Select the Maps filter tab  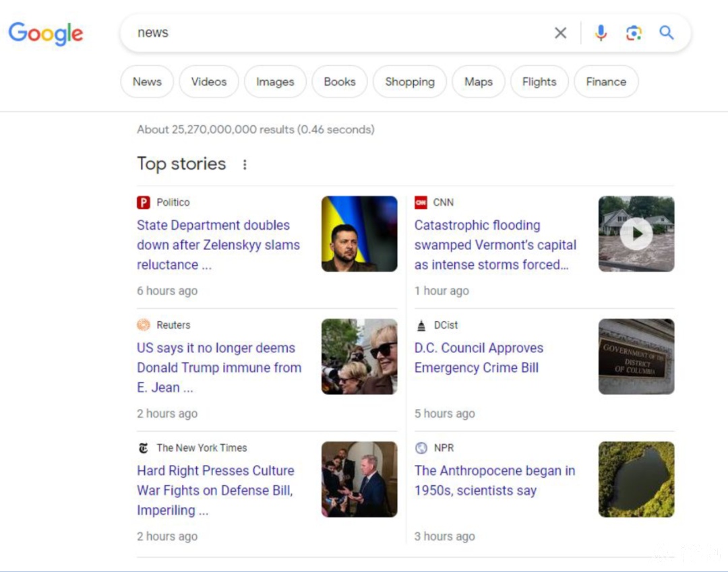478,82
